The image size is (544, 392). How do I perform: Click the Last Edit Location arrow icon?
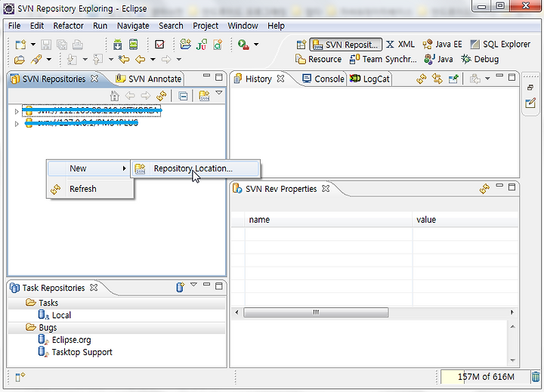pos(123,60)
